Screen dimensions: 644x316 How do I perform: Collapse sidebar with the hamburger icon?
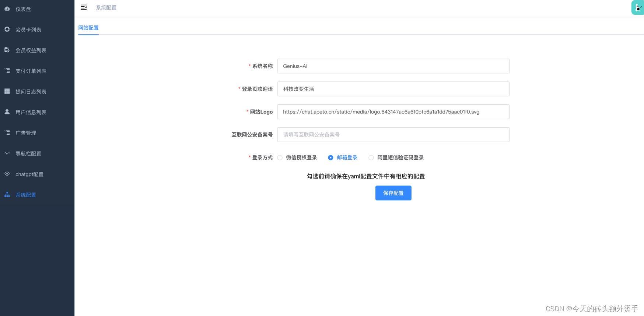pyautogui.click(x=84, y=7)
